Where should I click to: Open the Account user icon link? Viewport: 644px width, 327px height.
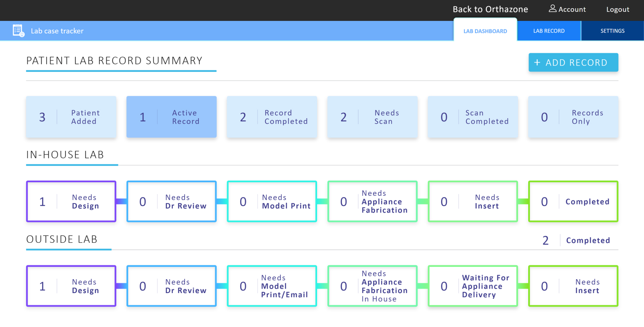(553, 9)
